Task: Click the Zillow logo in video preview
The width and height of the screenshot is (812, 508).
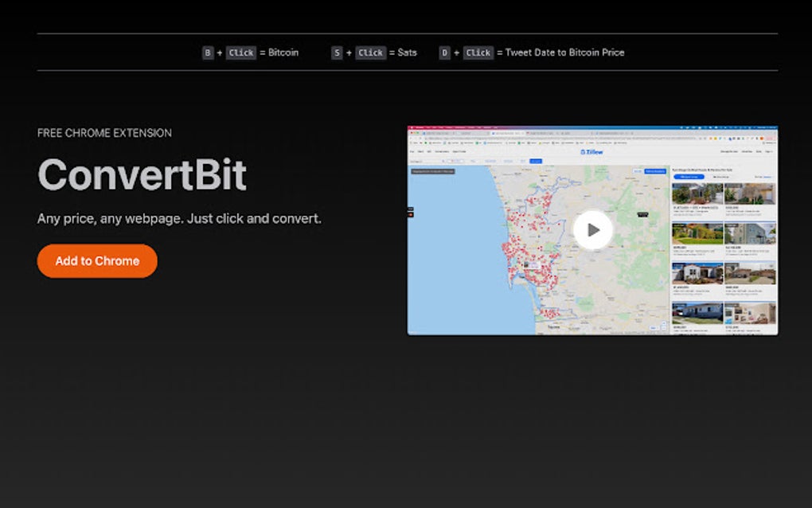Action: point(592,152)
